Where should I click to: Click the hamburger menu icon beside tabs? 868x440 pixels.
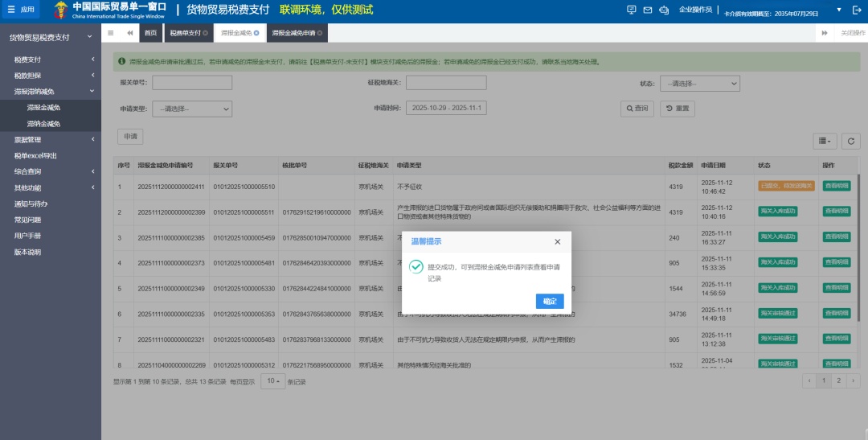tap(111, 33)
